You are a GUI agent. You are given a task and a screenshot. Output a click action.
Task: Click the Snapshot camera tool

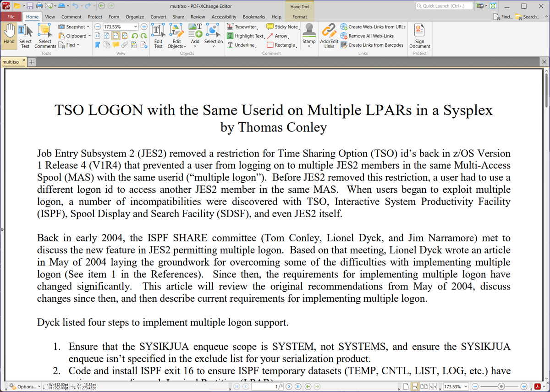pyautogui.click(x=72, y=27)
